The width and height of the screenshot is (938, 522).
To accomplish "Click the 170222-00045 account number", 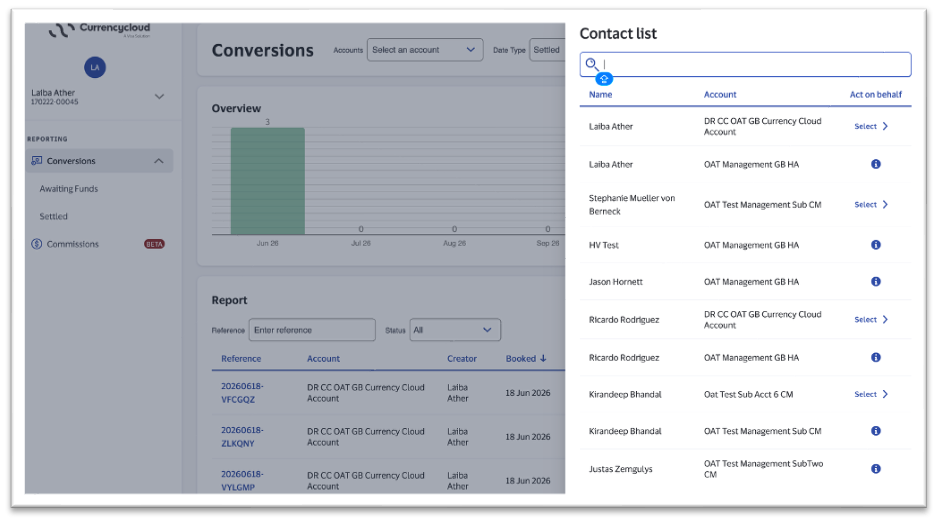I will coord(54,102).
